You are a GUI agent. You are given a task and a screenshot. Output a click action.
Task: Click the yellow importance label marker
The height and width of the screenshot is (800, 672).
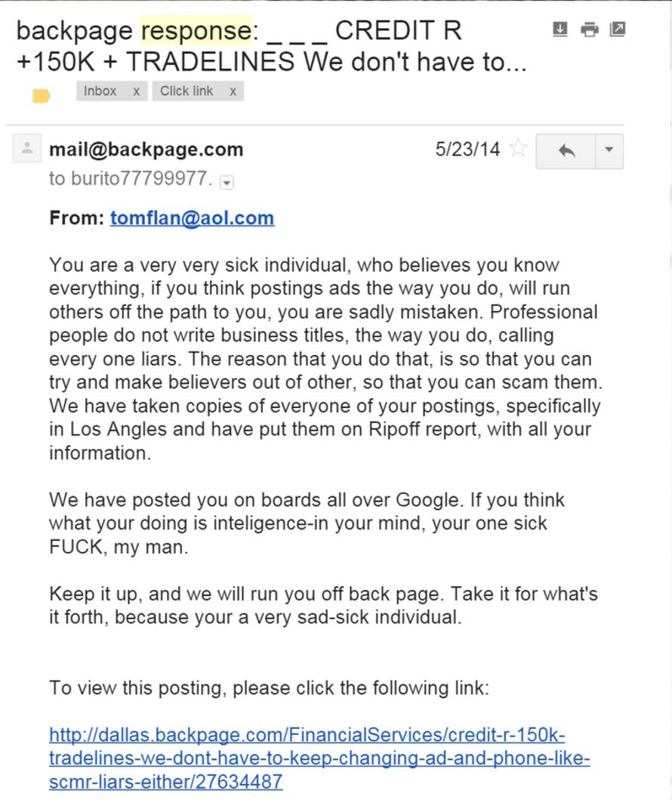coord(41,95)
